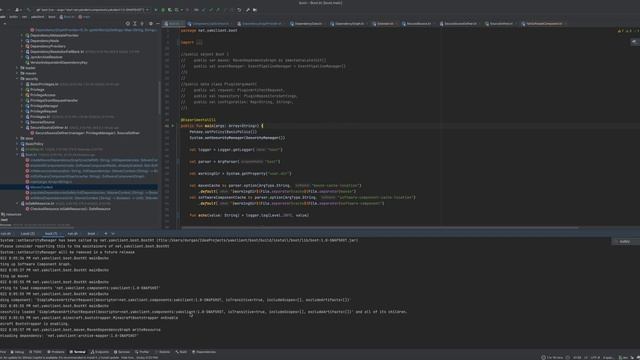Click the gutter run icon beside main function
Screen dimensions: 640x360
(173, 126)
